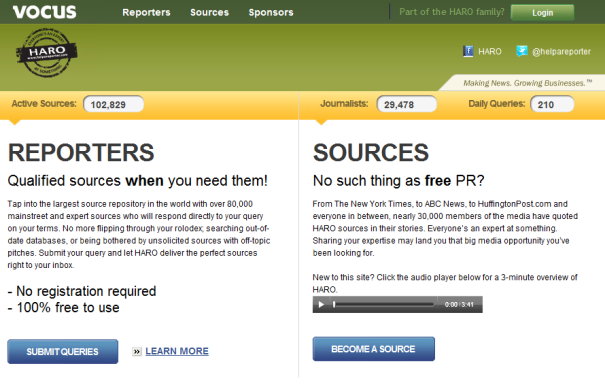Open the Sources menu item
Image resolution: width=605 pixels, height=385 pixels.
pyautogui.click(x=210, y=12)
